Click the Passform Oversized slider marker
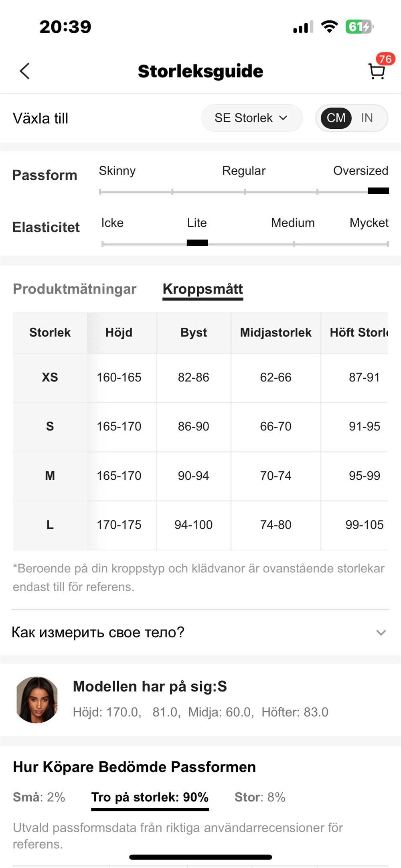 [x=378, y=191]
